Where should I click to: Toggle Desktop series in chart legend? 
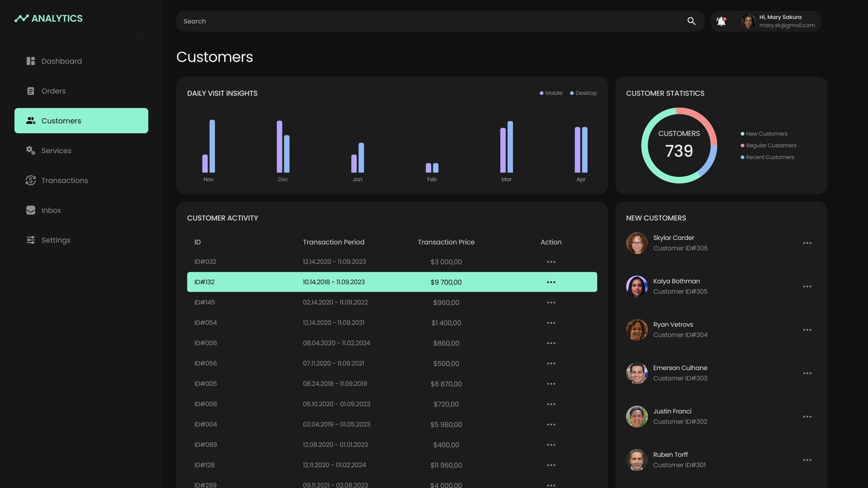(583, 93)
